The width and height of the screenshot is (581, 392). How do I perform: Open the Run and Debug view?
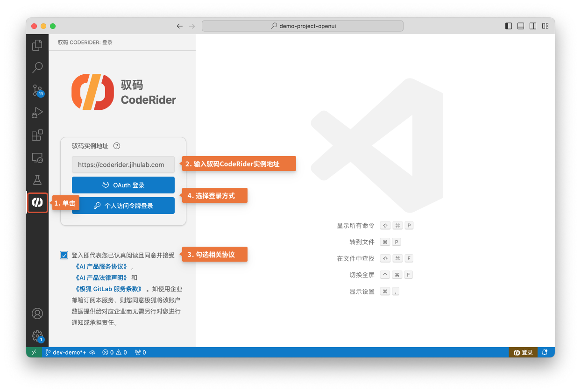(x=37, y=113)
